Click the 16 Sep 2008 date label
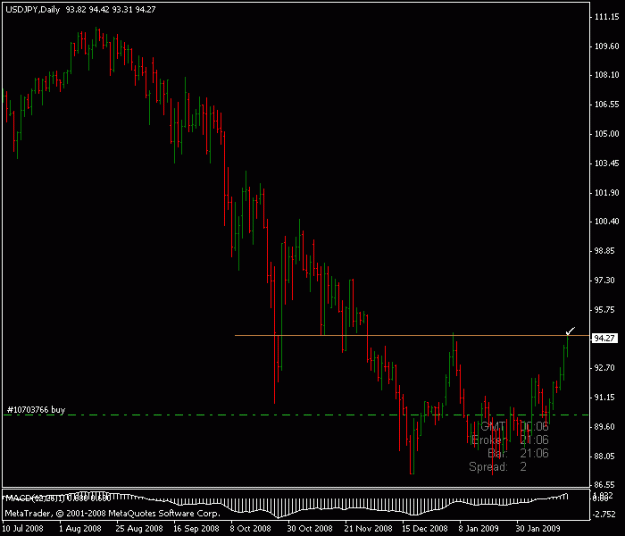This screenshot has height=536, width=625. 196,528
